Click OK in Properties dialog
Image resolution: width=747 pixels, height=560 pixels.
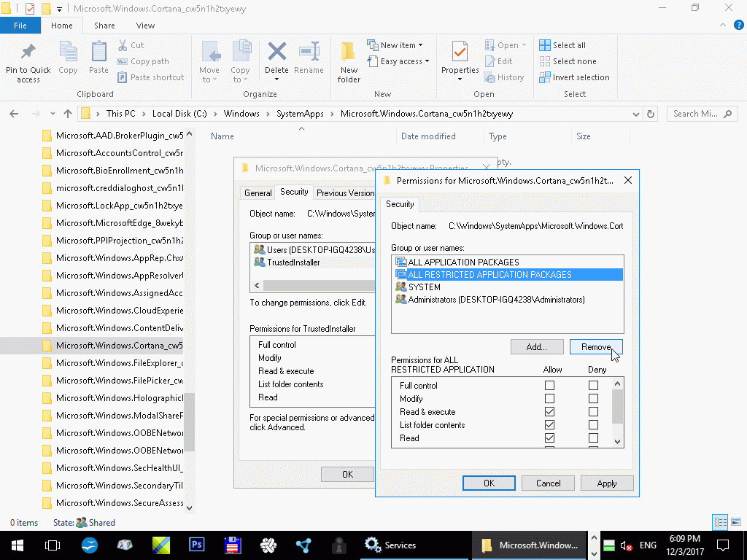pyautogui.click(x=347, y=474)
